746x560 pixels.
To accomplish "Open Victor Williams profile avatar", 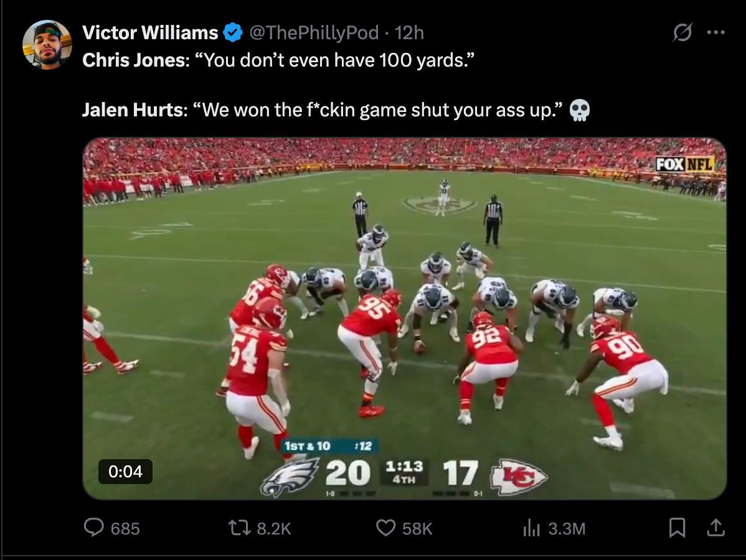I will click(47, 45).
